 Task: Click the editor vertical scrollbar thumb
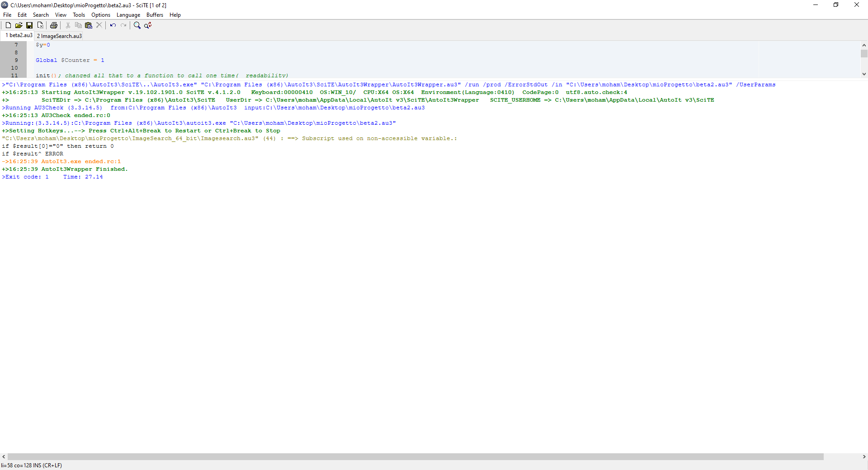pos(864,54)
